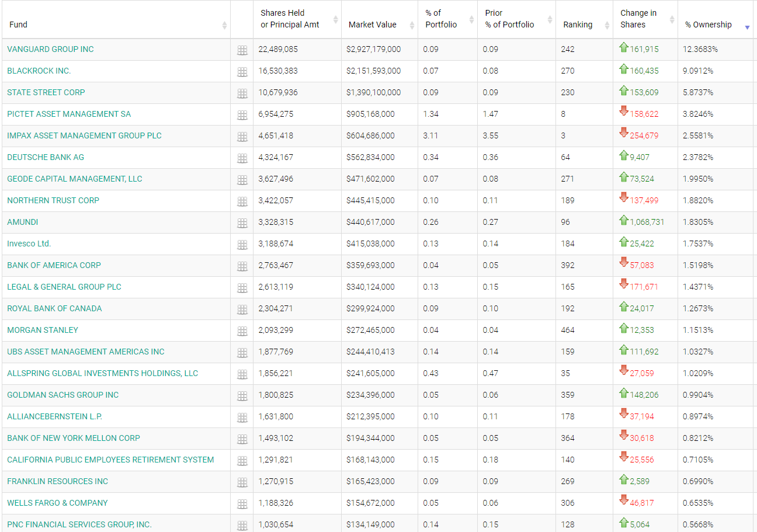This screenshot has height=532, width=757.
Task: Select market value $2,927,179,000 cell
Action: click(374, 49)
